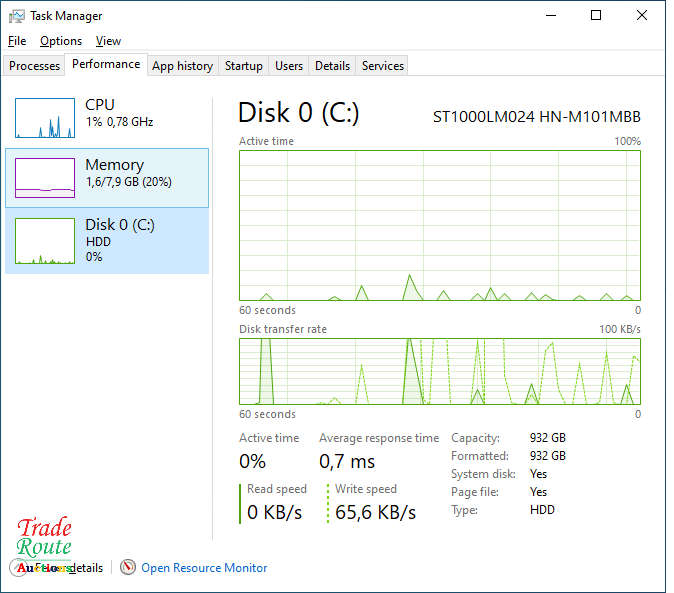Switch to the Details tab

[x=332, y=66]
